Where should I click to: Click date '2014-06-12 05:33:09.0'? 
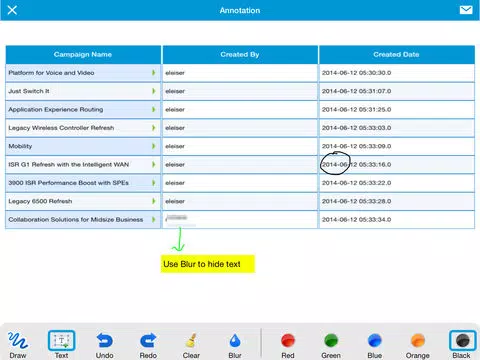tap(356, 146)
